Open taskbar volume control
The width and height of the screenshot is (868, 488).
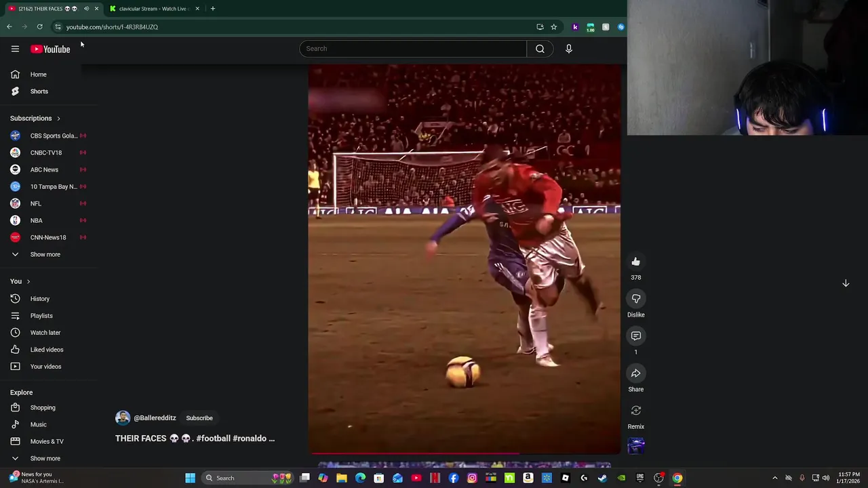[x=826, y=478]
